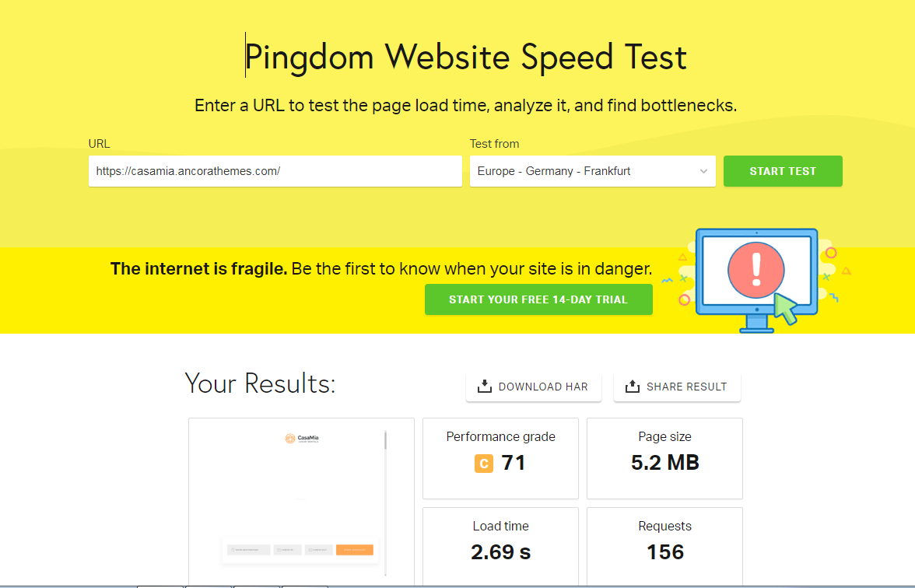Viewport: 915px width, 588px height.
Task: Click the red exclamation alert circle
Action: pos(756,271)
